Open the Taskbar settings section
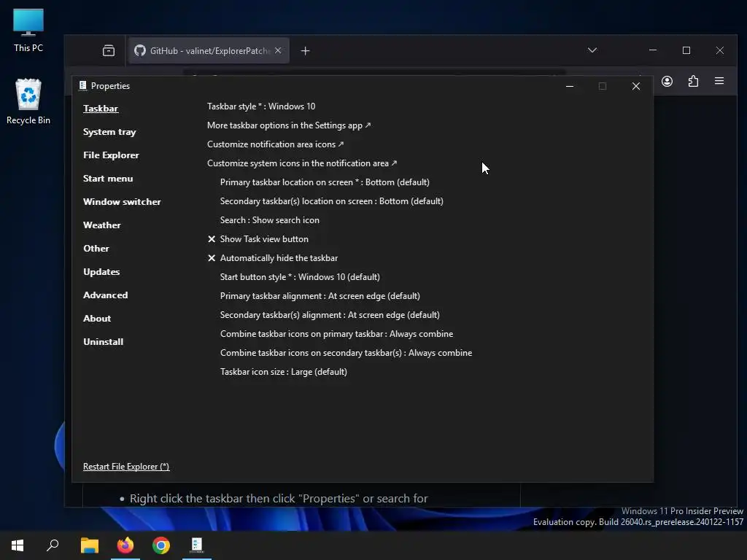747x560 pixels. click(101, 109)
